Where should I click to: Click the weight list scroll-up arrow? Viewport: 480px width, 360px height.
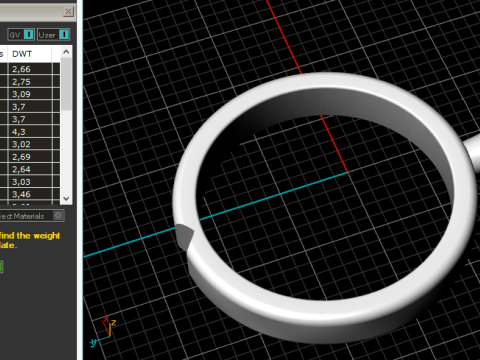coord(66,52)
